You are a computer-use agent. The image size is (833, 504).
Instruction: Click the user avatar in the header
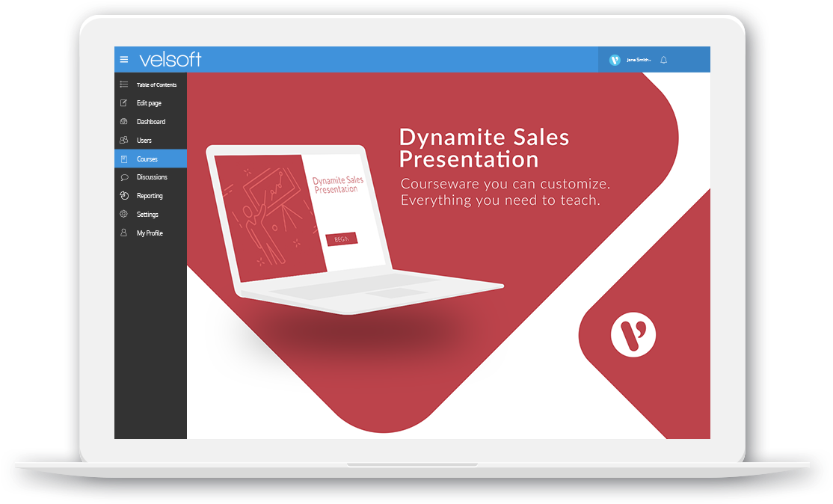click(615, 60)
